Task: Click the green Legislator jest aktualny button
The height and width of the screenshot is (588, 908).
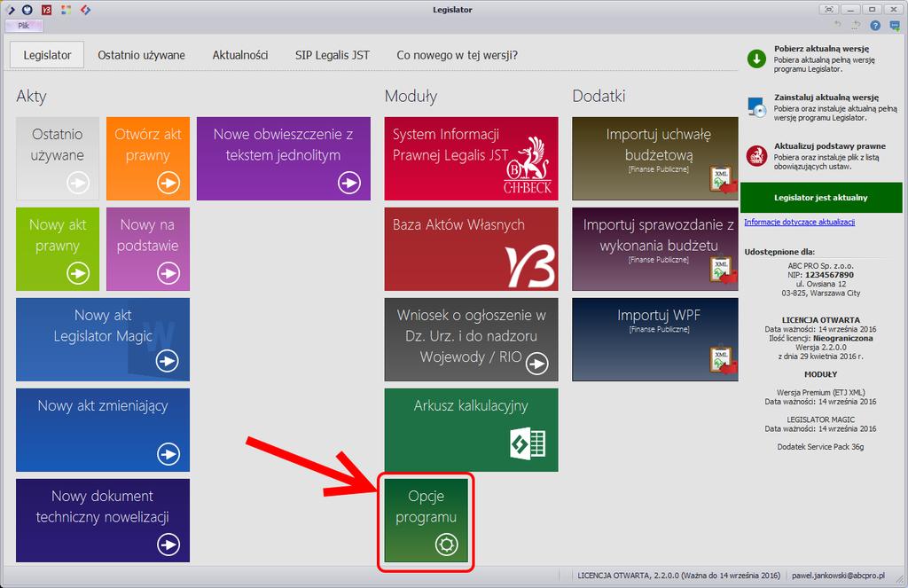Action: [821, 198]
